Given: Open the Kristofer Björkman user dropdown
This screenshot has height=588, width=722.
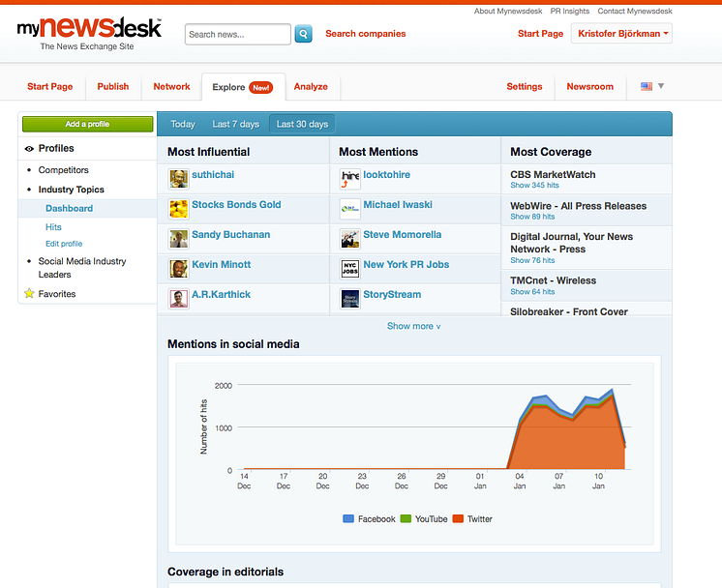Looking at the screenshot, I should 621,34.
